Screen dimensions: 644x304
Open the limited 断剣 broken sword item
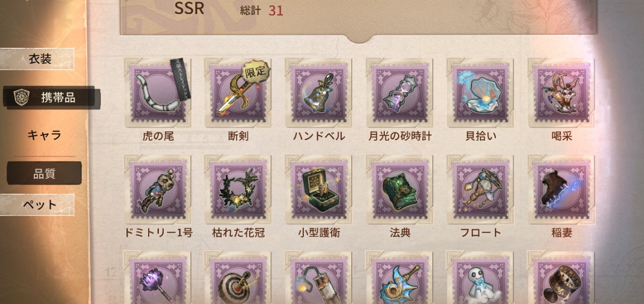pyautogui.click(x=238, y=93)
